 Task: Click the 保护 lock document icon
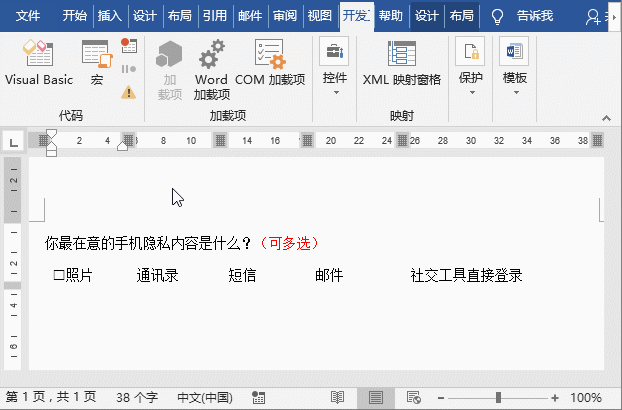(471, 52)
